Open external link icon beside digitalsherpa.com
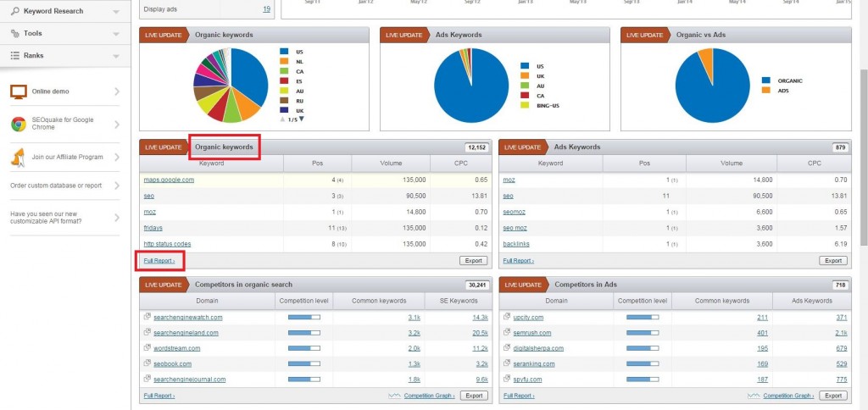This screenshot has height=410, width=868. 507,348
